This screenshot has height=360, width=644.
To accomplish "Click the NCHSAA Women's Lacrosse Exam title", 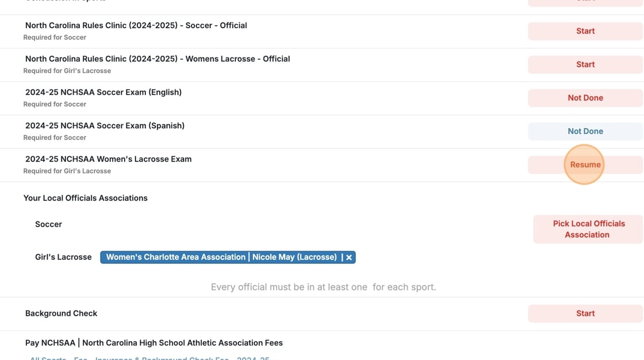I will (108, 159).
